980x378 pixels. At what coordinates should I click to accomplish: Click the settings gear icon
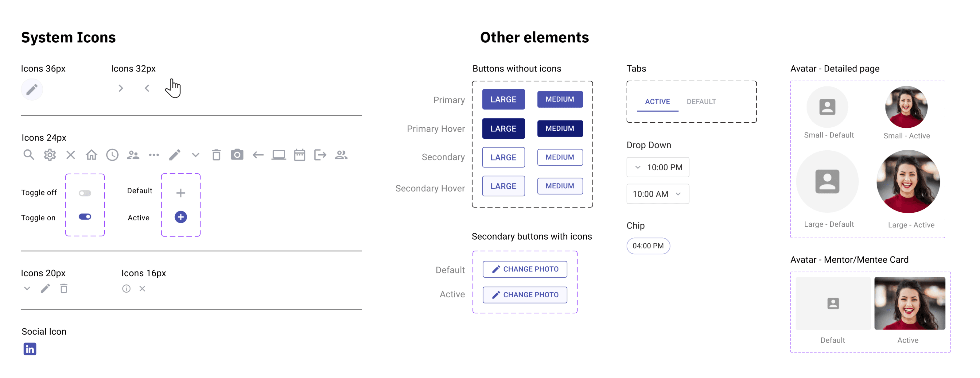(50, 155)
